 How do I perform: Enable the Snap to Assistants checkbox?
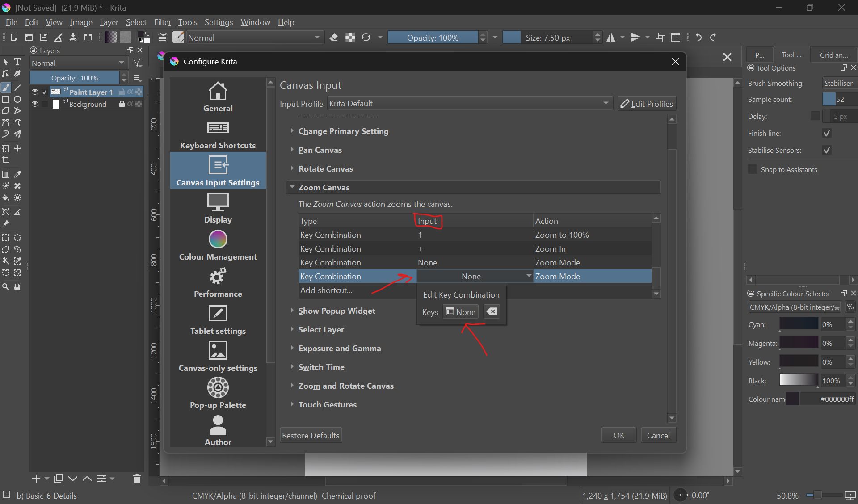pyautogui.click(x=753, y=169)
